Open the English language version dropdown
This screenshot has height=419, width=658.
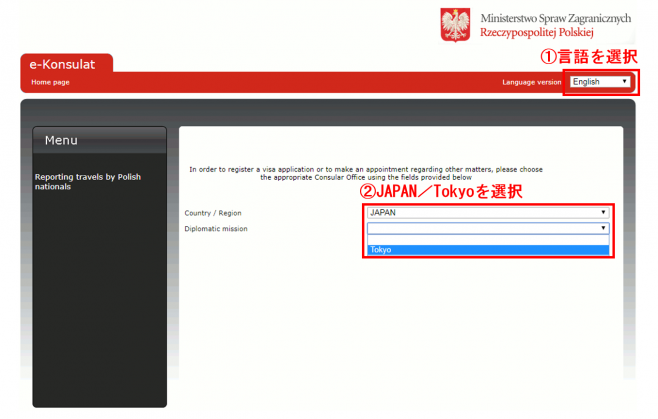pos(597,82)
